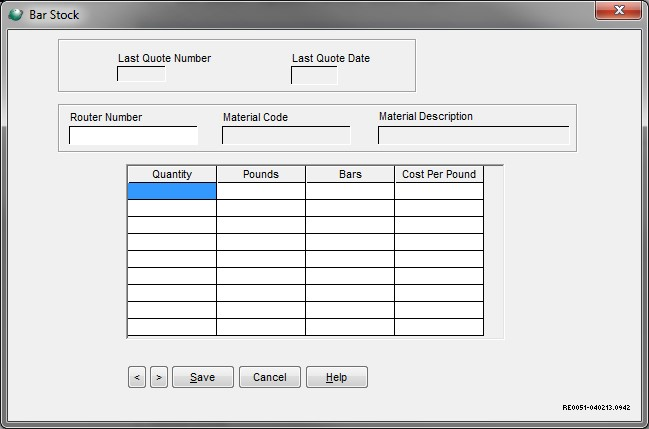This screenshot has width=649, height=429.
Task: Click the Material Code label
Action: pyautogui.click(x=255, y=117)
